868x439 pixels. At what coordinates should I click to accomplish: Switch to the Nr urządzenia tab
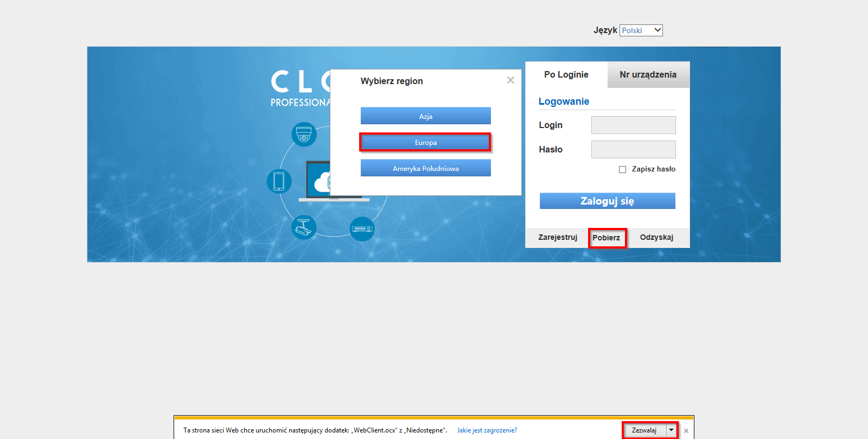pyautogui.click(x=648, y=75)
